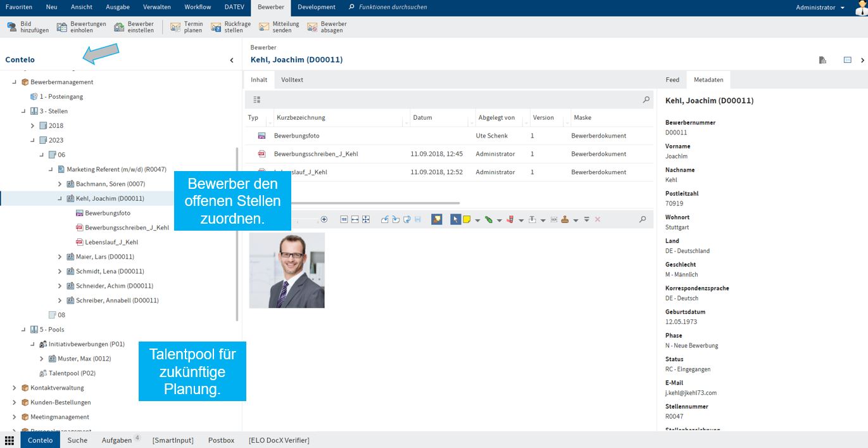Fit the preview to page width
The width and height of the screenshot is (868, 448).
tap(355, 219)
